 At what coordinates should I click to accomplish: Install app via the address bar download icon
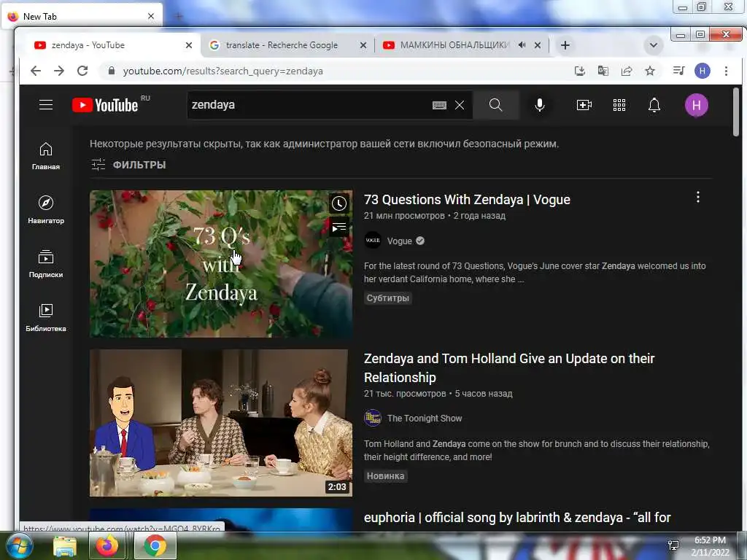point(579,71)
